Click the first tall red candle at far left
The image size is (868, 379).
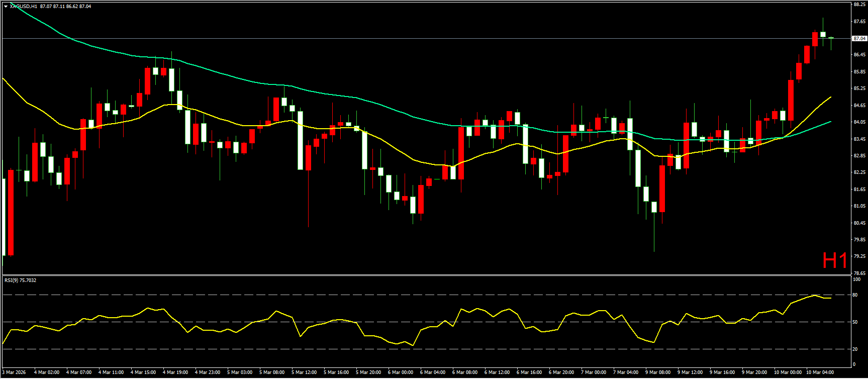(x=11, y=212)
